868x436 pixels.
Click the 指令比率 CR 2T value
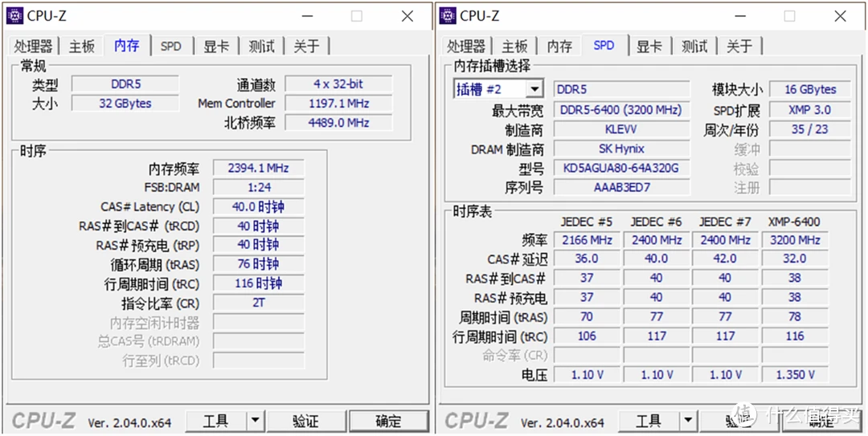tap(259, 303)
